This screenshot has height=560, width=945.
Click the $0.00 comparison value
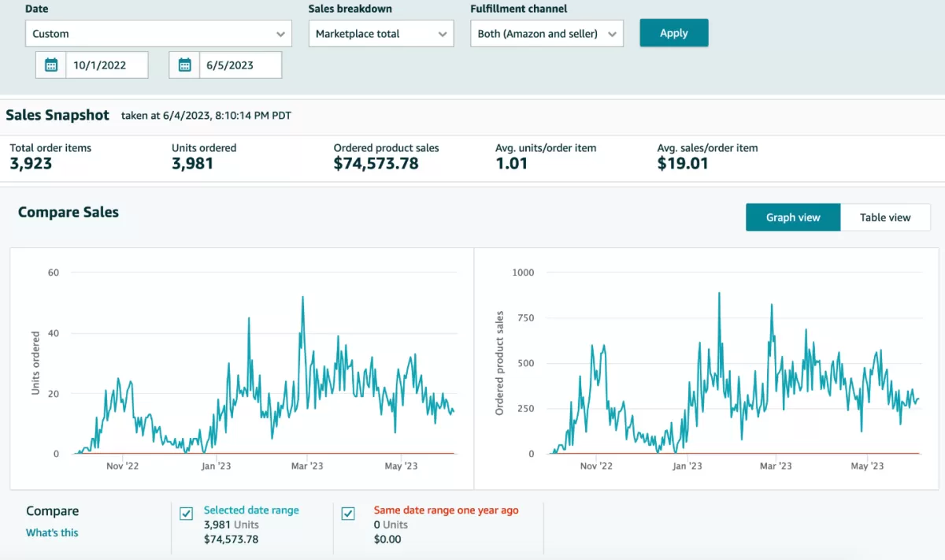tap(387, 540)
